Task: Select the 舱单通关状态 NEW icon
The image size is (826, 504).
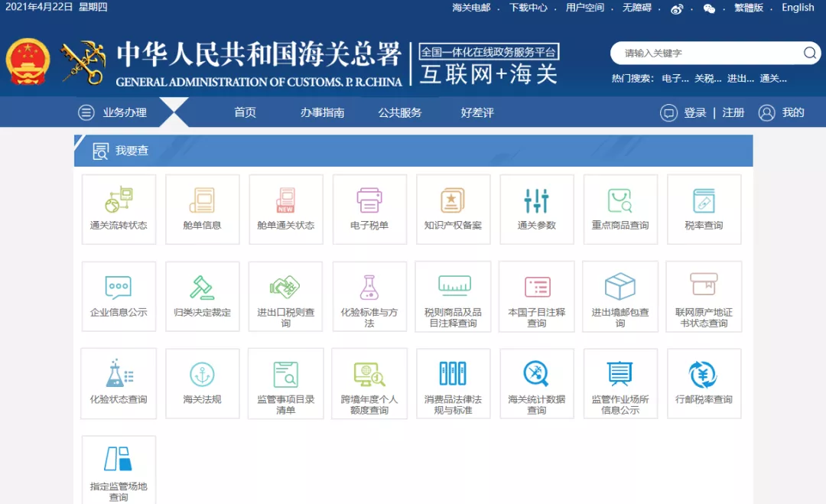Action: tap(285, 200)
